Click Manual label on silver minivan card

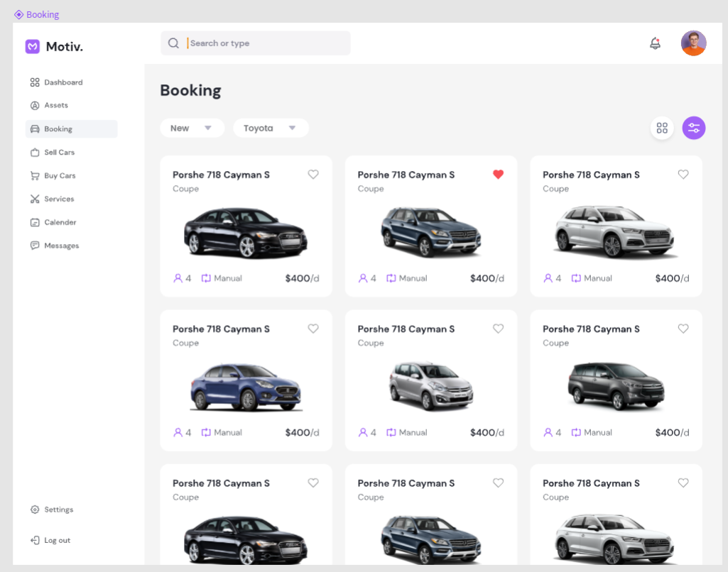pyautogui.click(x=413, y=432)
